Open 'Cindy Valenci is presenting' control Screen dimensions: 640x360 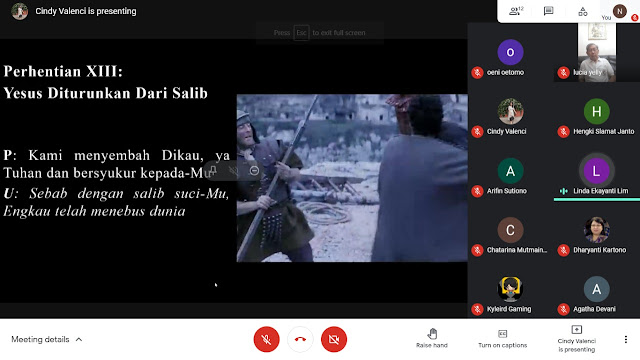point(576,339)
